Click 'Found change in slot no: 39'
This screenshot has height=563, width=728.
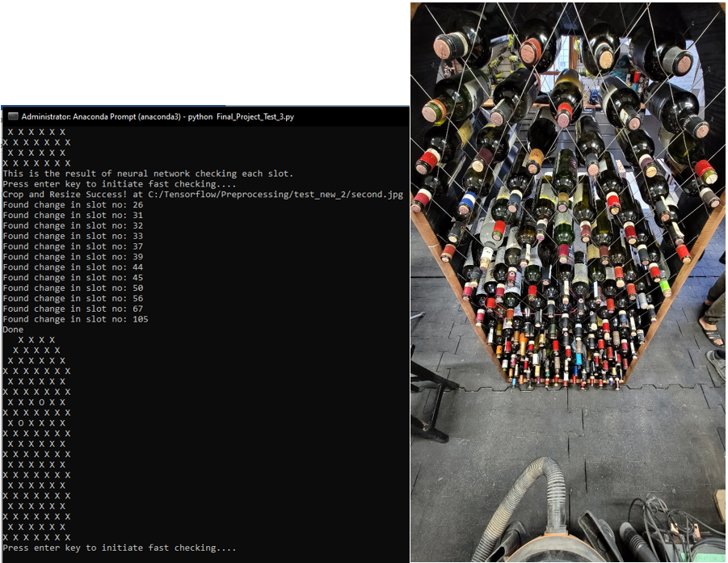(x=73, y=257)
